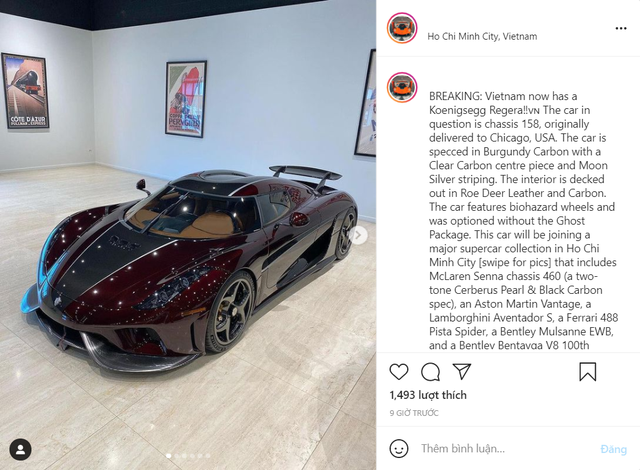
Task: Open the 9 GIỜ TRƯỚC timestamp
Action: point(414,413)
